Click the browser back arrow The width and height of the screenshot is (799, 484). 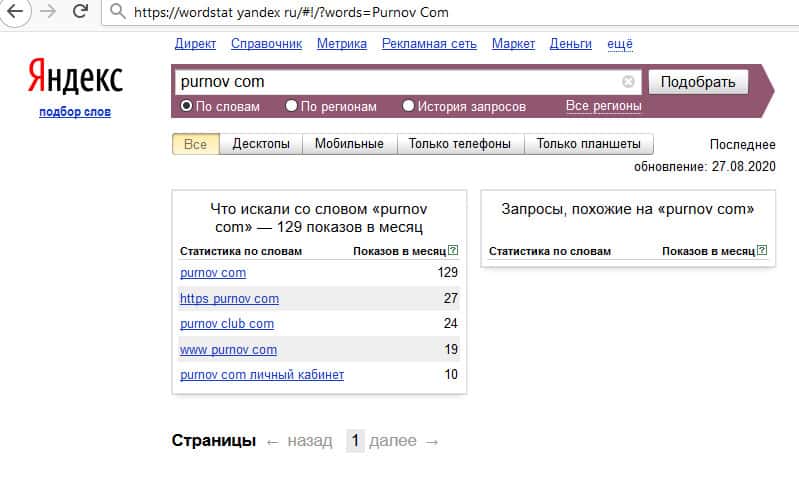(17, 13)
